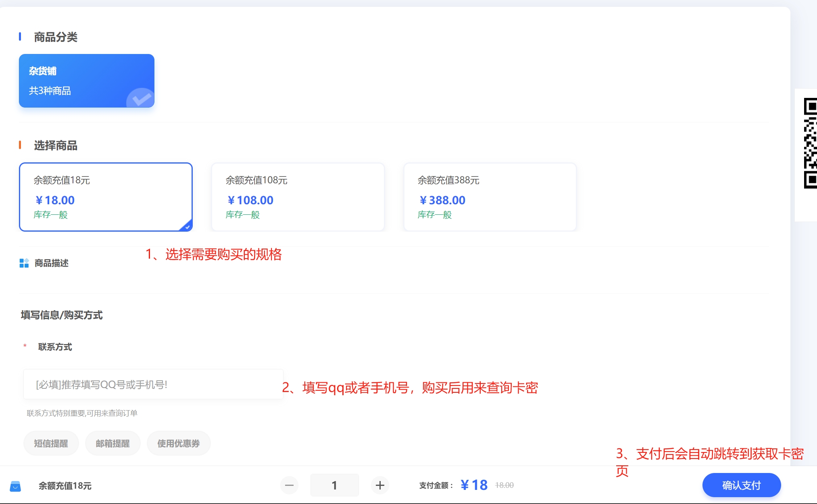817x504 pixels.
Task: Toggle the 邮箱提醒 option
Action: 113,444
